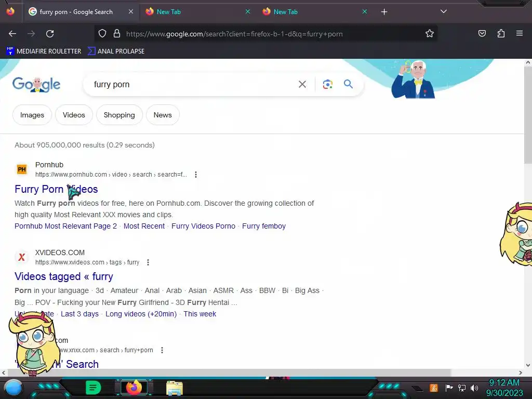
Task: Close the Google Search tab
Action: pos(131,11)
